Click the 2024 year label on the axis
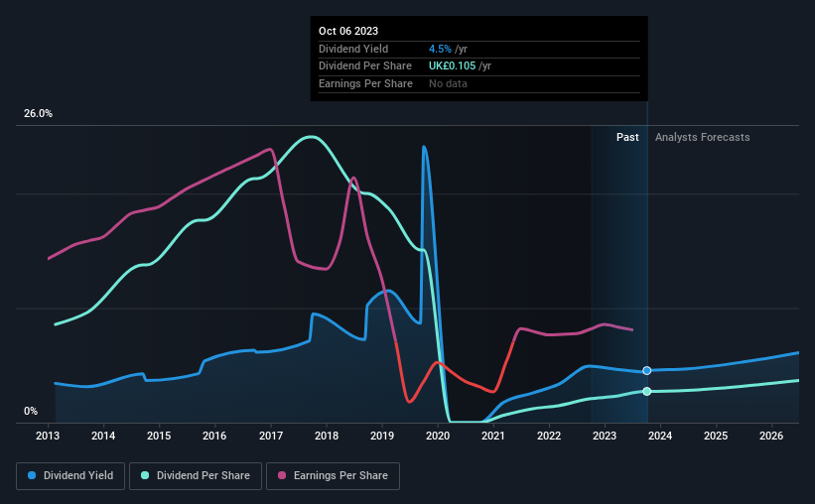 [660, 436]
